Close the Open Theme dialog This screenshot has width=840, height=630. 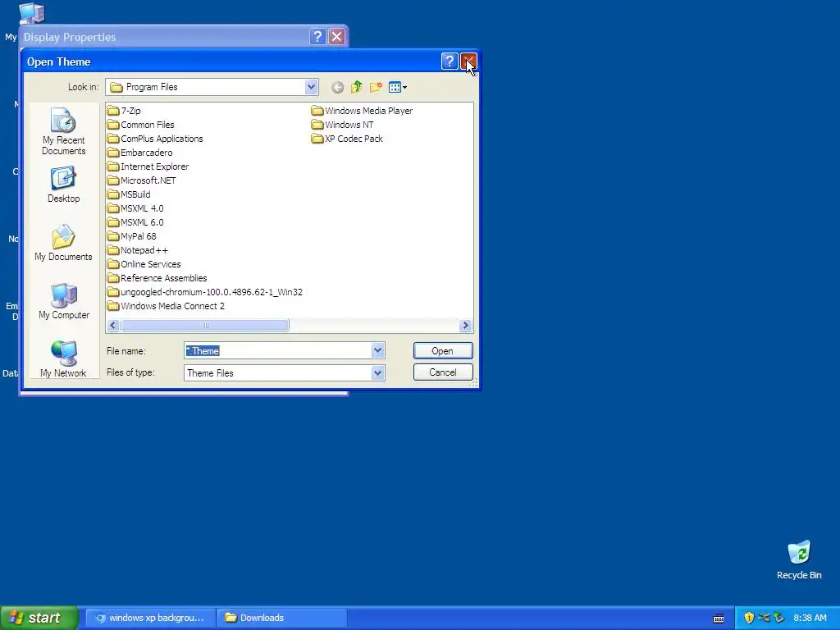(468, 62)
